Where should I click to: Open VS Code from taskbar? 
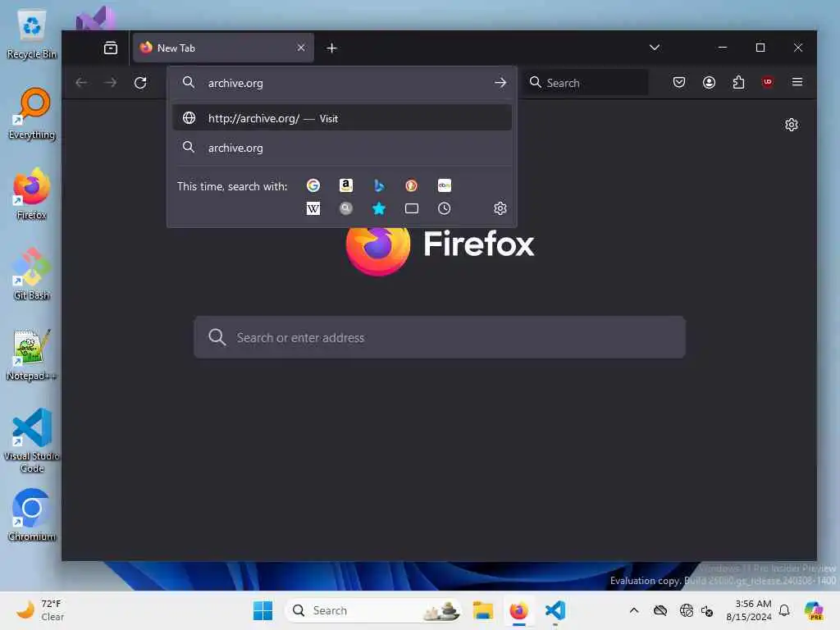click(x=555, y=610)
